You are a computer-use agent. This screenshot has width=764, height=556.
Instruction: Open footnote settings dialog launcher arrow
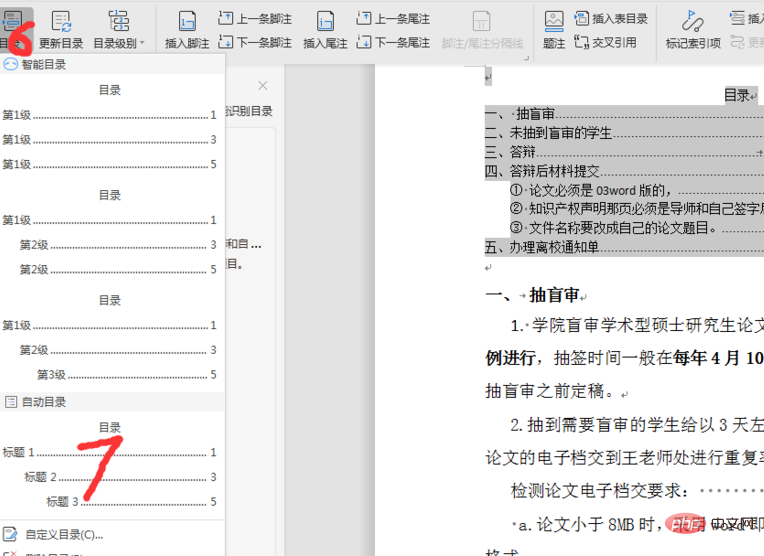pyautogui.click(x=526, y=58)
